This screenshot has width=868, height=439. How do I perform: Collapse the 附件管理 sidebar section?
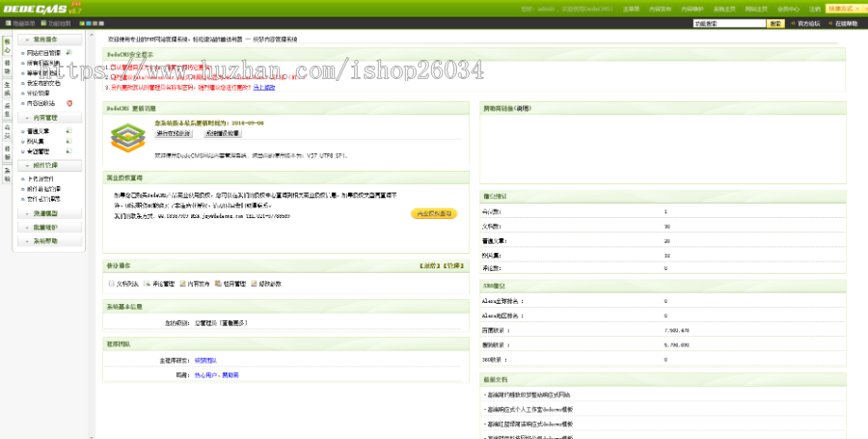49,165
